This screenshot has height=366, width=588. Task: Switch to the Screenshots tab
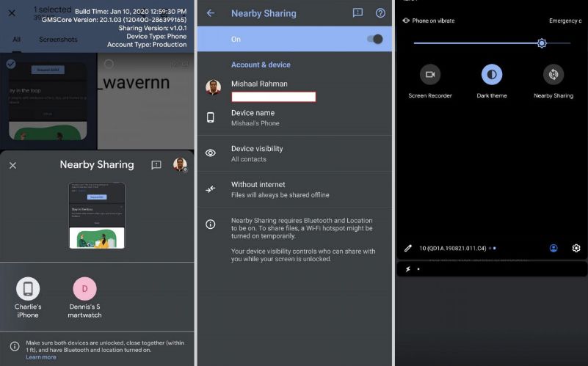coord(58,40)
